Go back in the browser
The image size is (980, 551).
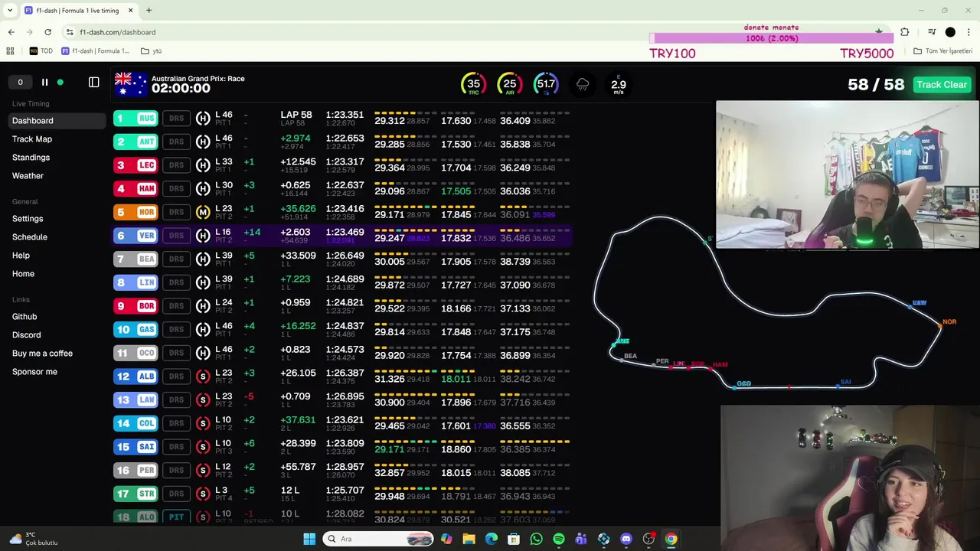[11, 32]
